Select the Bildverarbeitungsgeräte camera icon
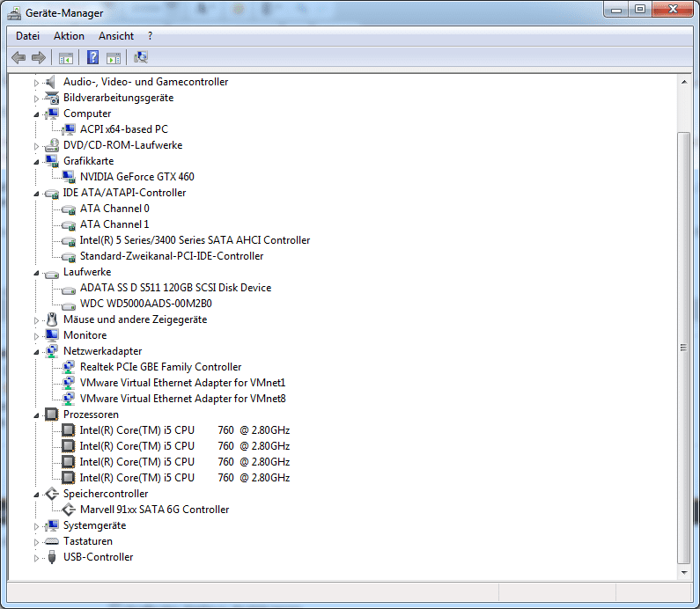 coord(51,98)
